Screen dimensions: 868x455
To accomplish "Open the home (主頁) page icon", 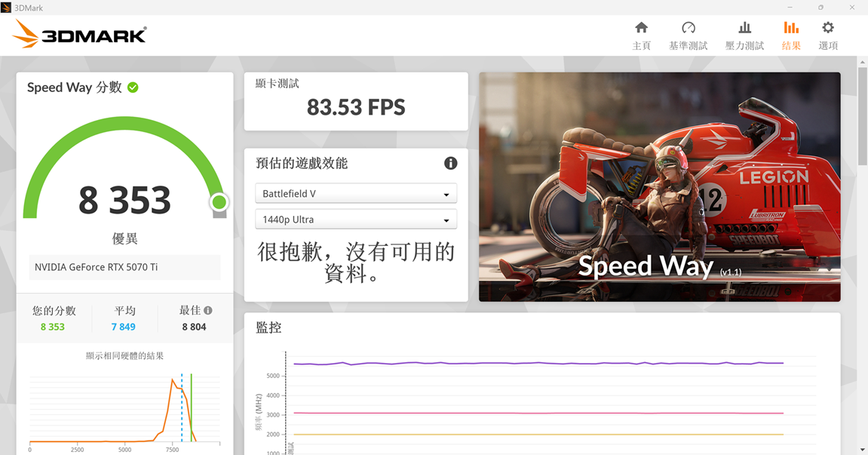I will pos(641,28).
